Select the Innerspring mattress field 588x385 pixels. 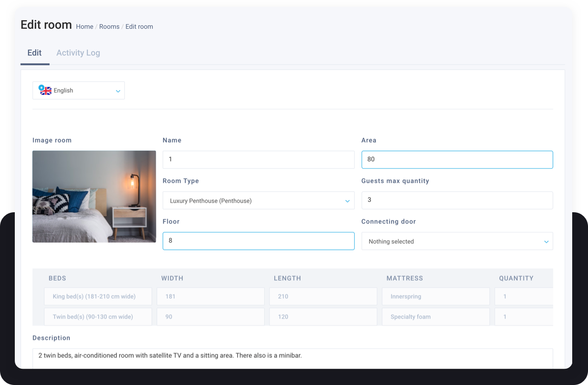tap(436, 297)
